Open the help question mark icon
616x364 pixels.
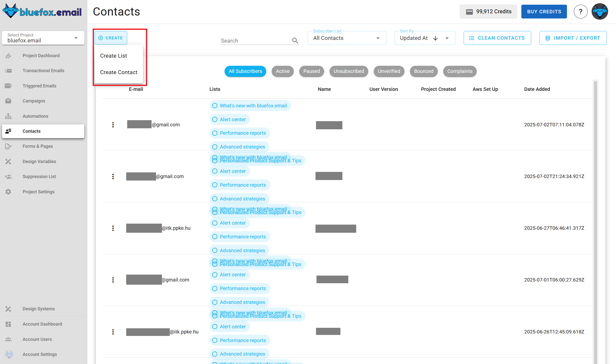pos(581,11)
